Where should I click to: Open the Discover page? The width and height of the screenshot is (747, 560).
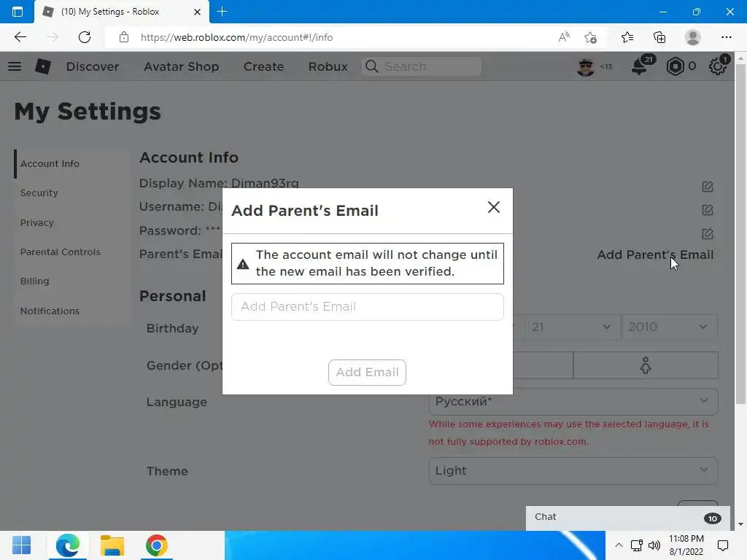[x=93, y=66]
